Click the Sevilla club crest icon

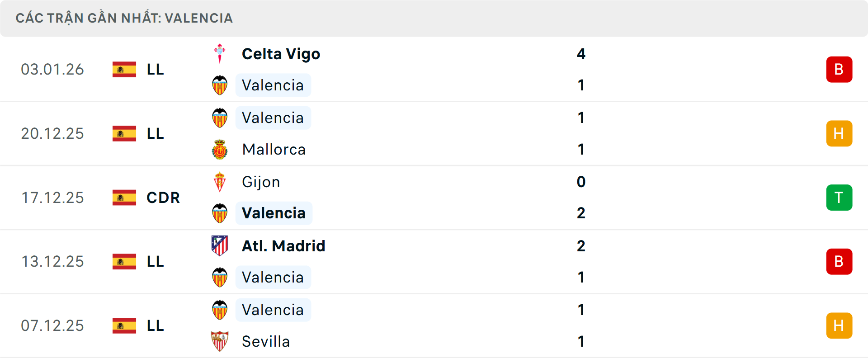[x=220, y=341]
